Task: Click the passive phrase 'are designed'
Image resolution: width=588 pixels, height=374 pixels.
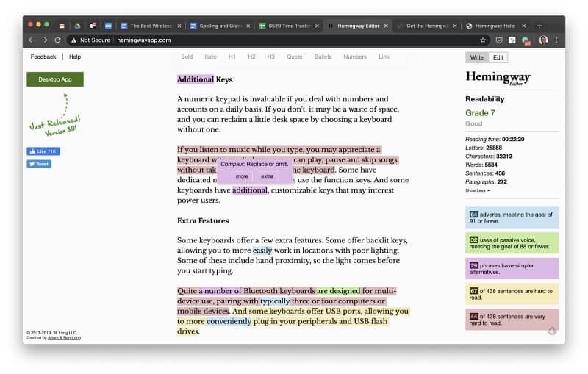Action: (338, 291)
